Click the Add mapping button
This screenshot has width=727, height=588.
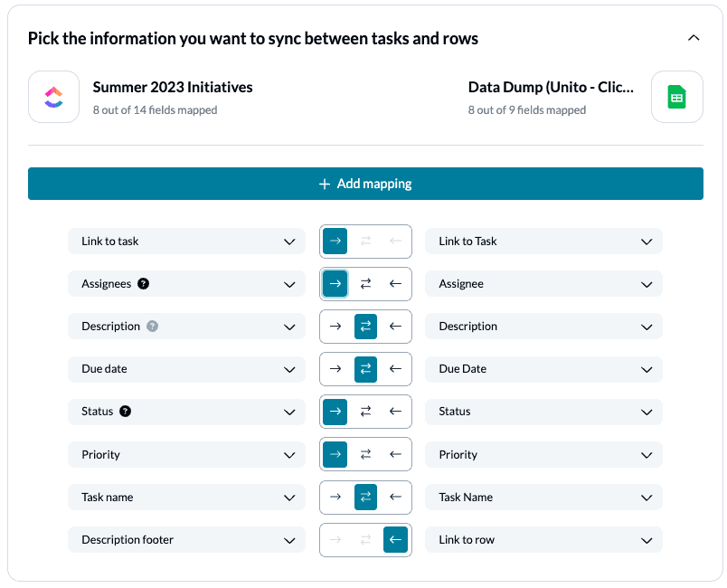365,184
